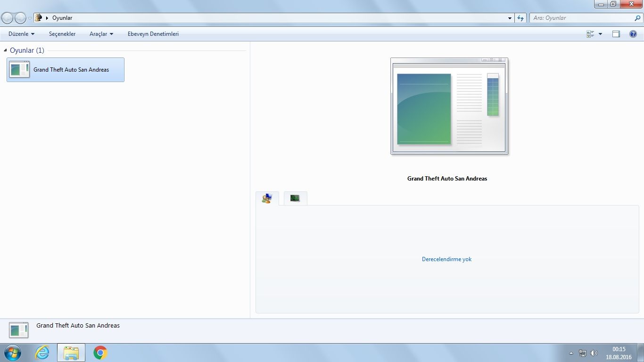644x362 pixels.
Task: Open the address bar history dropdown
Action: point(510,18)
